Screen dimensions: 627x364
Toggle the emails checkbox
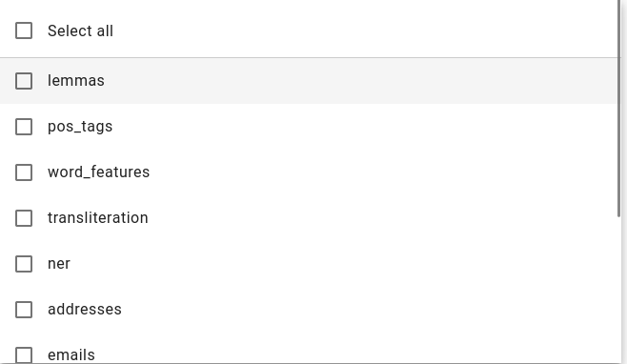(24, 354)
